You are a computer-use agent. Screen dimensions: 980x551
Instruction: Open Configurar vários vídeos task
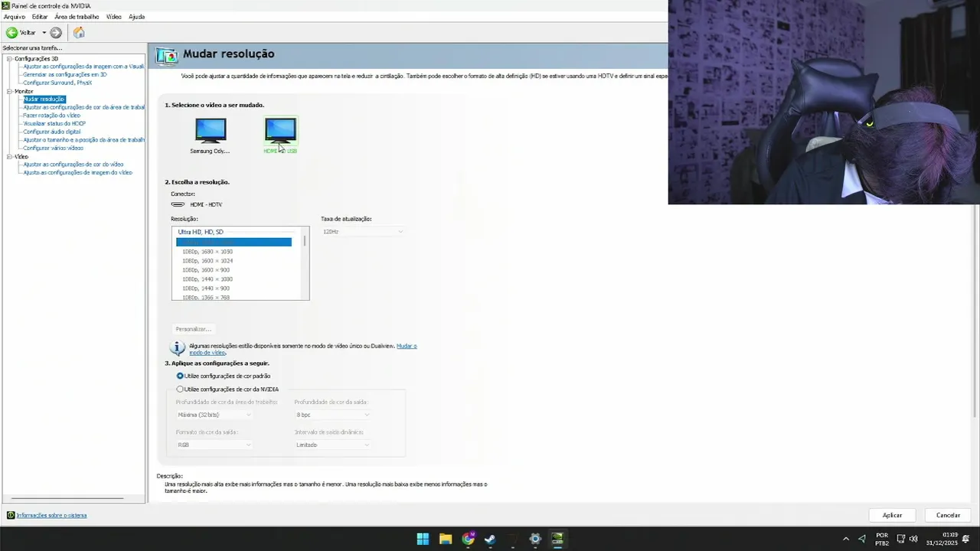pyautogui.click(x=54, y=148)
